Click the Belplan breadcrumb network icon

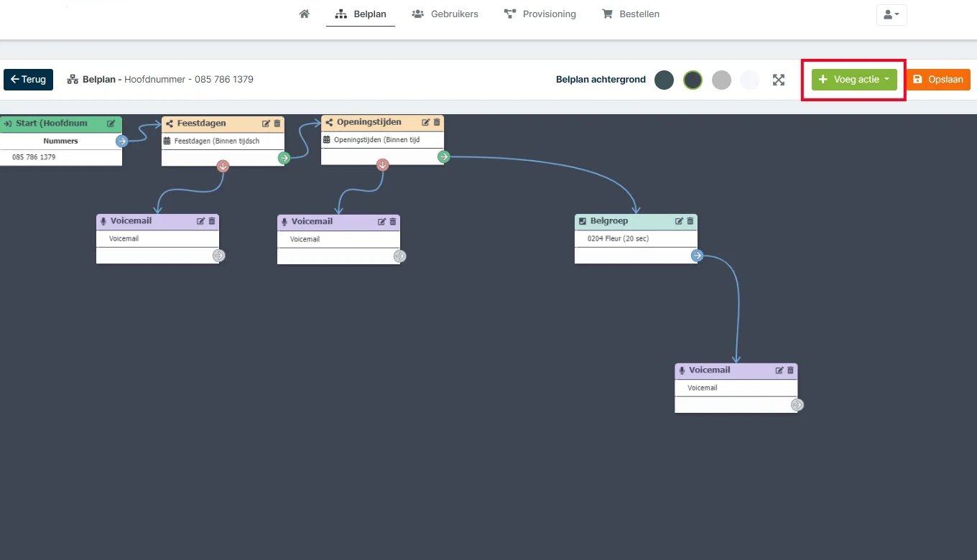73,80
